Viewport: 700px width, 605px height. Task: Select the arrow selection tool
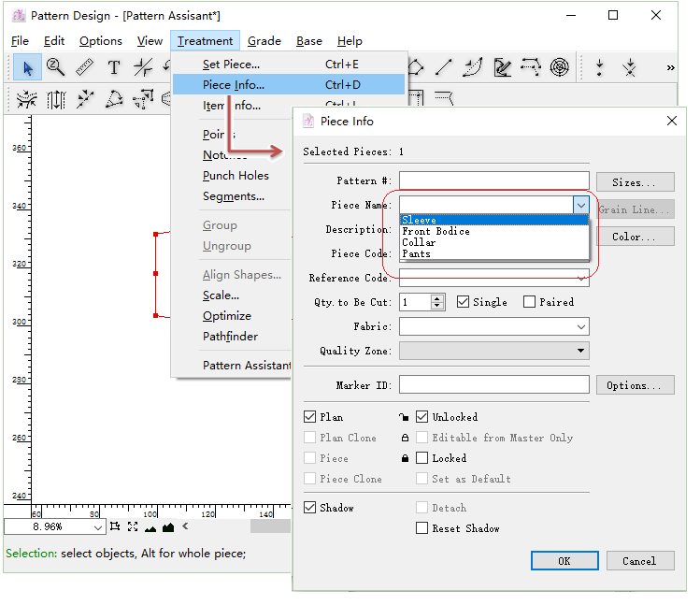28,67
